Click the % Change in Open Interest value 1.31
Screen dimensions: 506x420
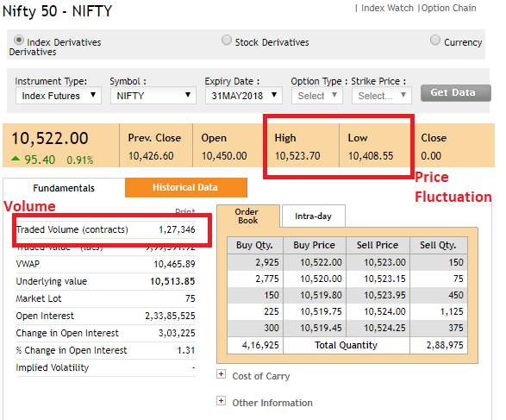tap(186, 350)
